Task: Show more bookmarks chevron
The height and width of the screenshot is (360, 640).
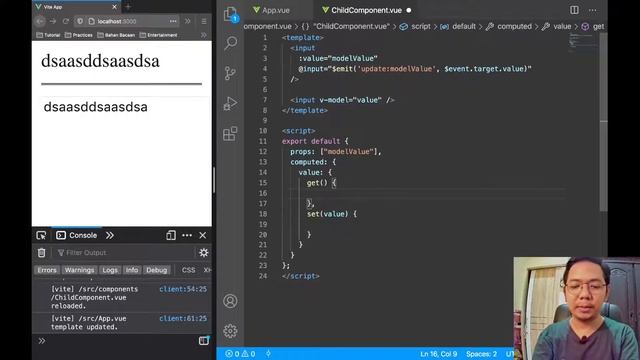Action: click(204, 35)
